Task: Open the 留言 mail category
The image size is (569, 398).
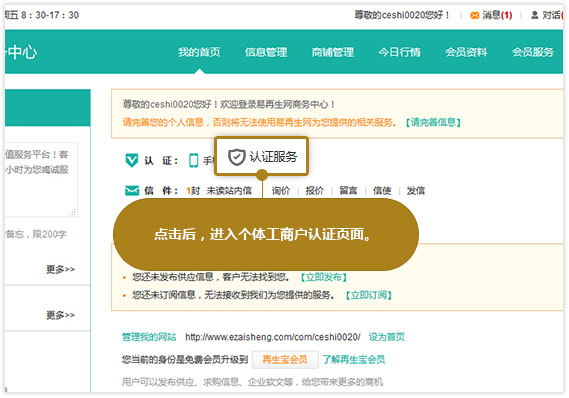Action: pos(348,190)
